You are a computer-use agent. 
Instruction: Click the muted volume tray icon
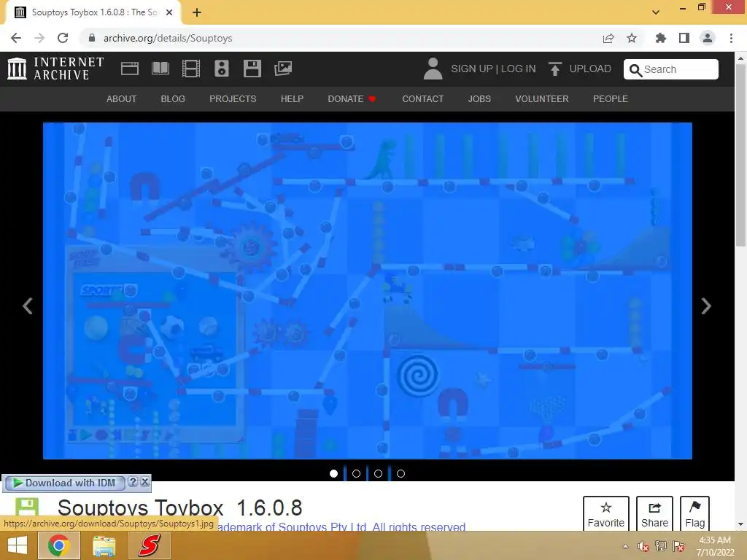(x=643, y=546)
